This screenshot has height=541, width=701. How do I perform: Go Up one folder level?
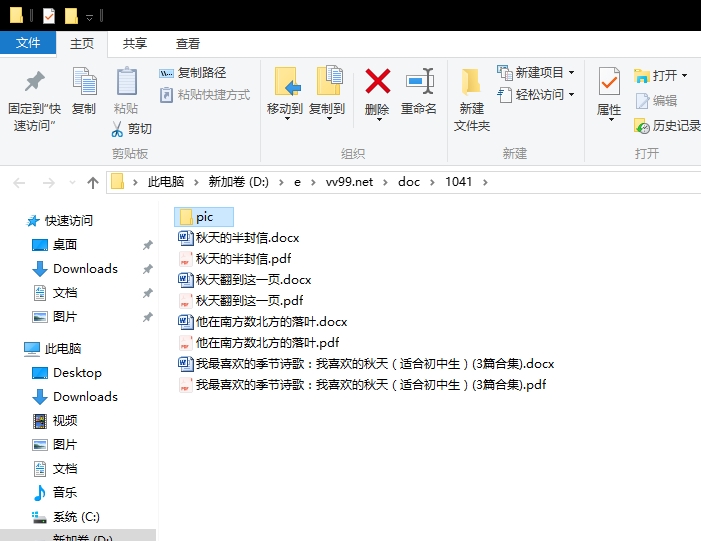(93, 182)
